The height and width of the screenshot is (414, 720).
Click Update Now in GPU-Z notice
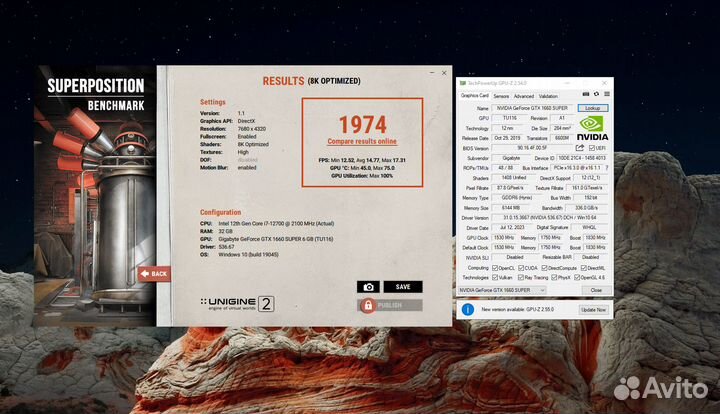click(593, 310)
